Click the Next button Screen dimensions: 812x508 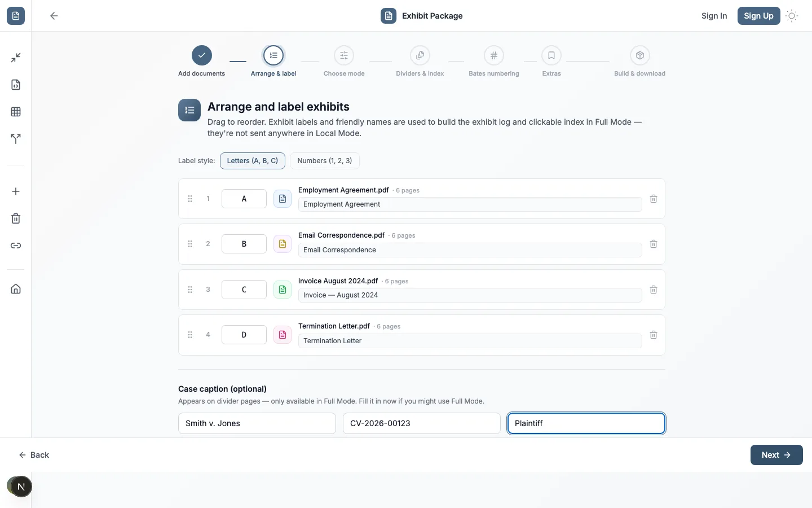pyautogui.click(x=776, y=455)
